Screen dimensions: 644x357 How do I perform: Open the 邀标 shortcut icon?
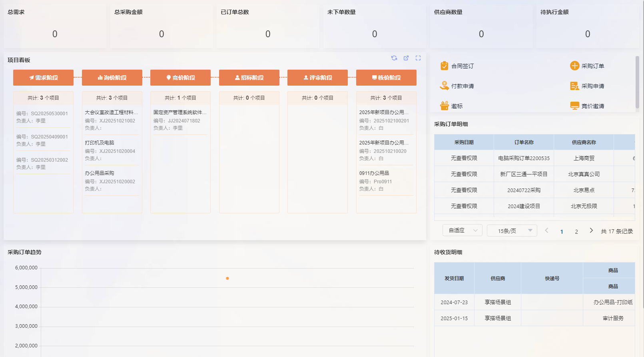(x=444, y=106)
